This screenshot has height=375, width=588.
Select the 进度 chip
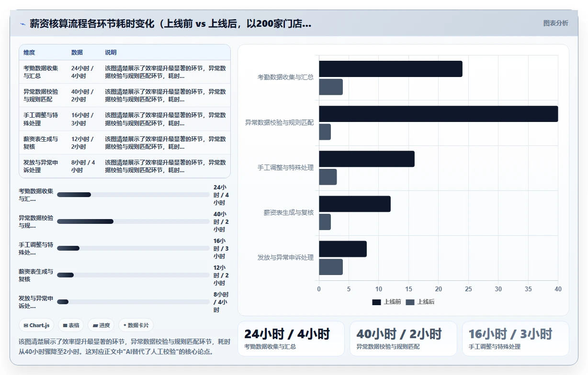tap(101, 325)
